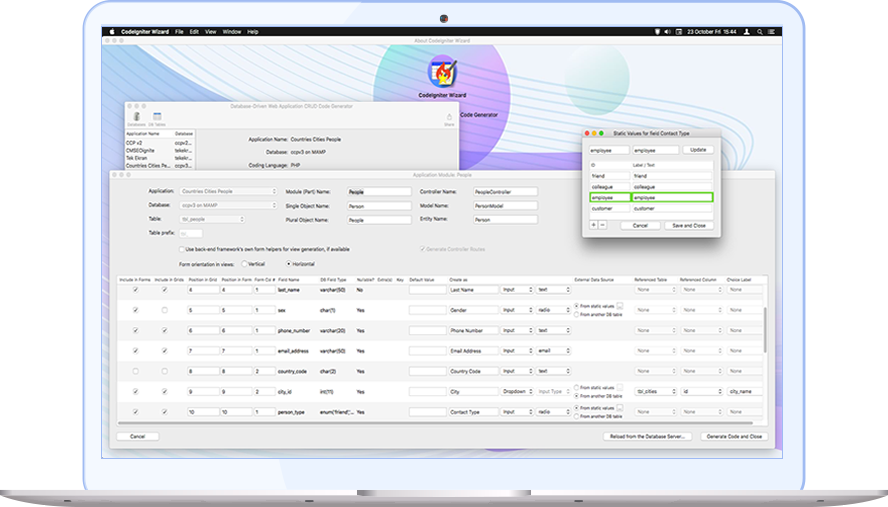Select the friend row in static values
Image resolution: width=888 pixels, height=507 pixels.
point(651,176)
